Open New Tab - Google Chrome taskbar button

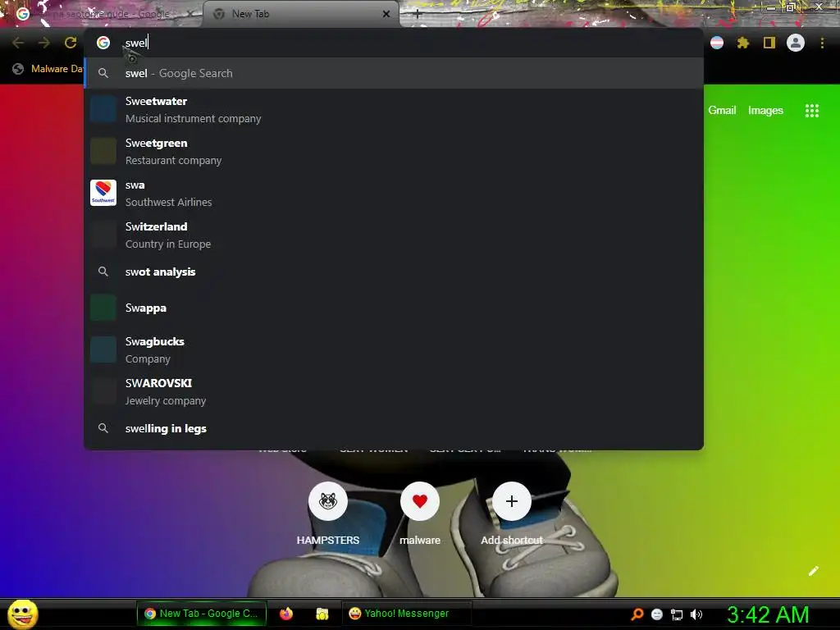[x=202, y=614]
